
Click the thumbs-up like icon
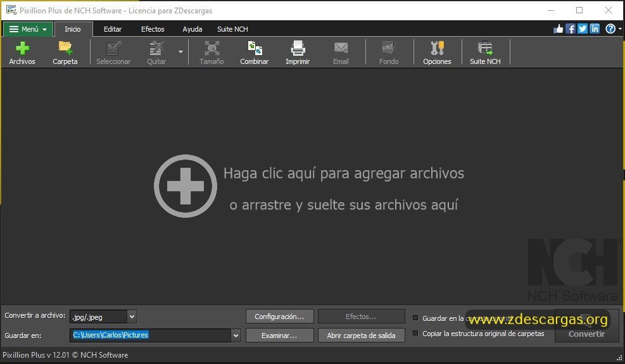[x=559, y=28]
